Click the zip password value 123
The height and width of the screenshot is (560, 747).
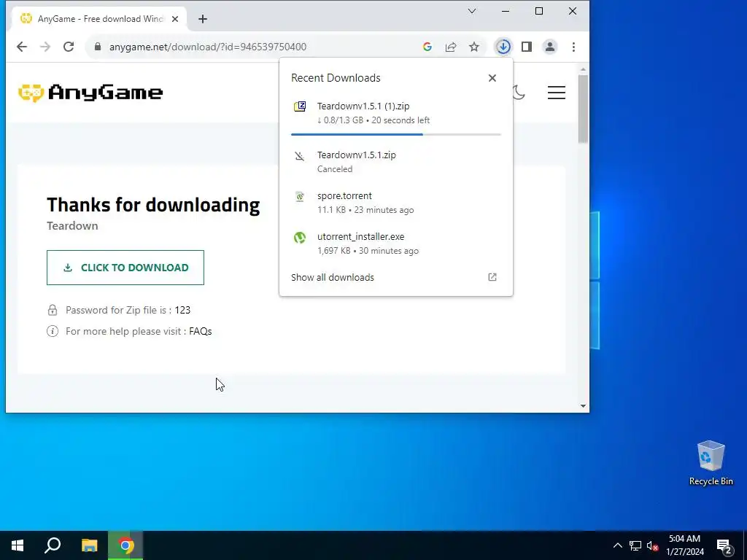182,310
